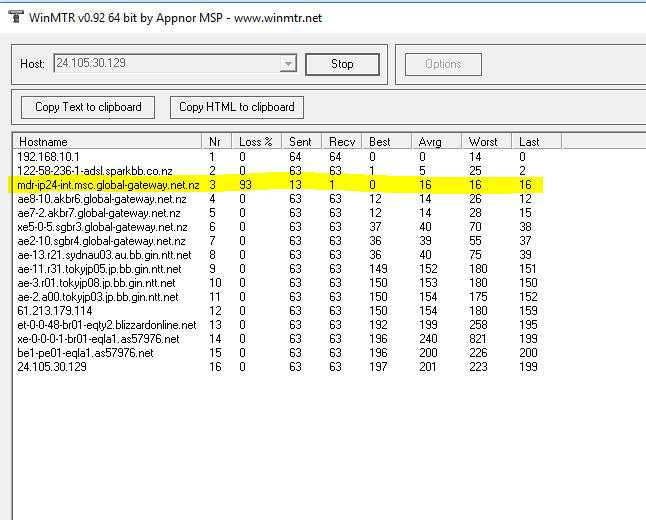The height and width of the screenshot is (520, 646).
Task: Click the Nr column header
Action: pyautogui.click(x=217, y=141)
